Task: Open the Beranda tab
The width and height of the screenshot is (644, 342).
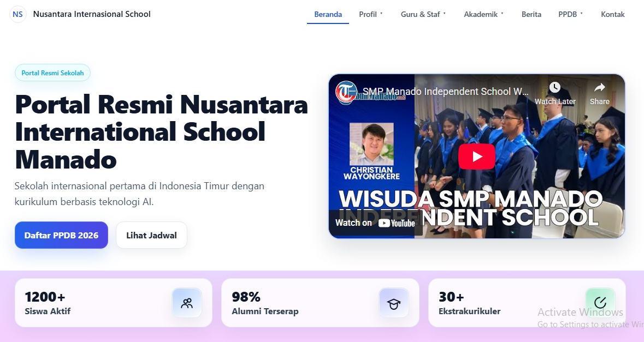Action: pos(328,14)
